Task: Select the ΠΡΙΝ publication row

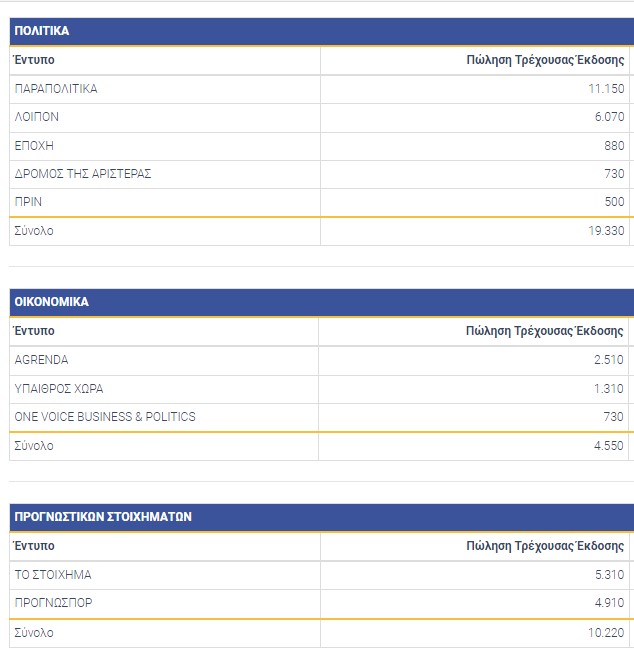Action: pos(28,202)
